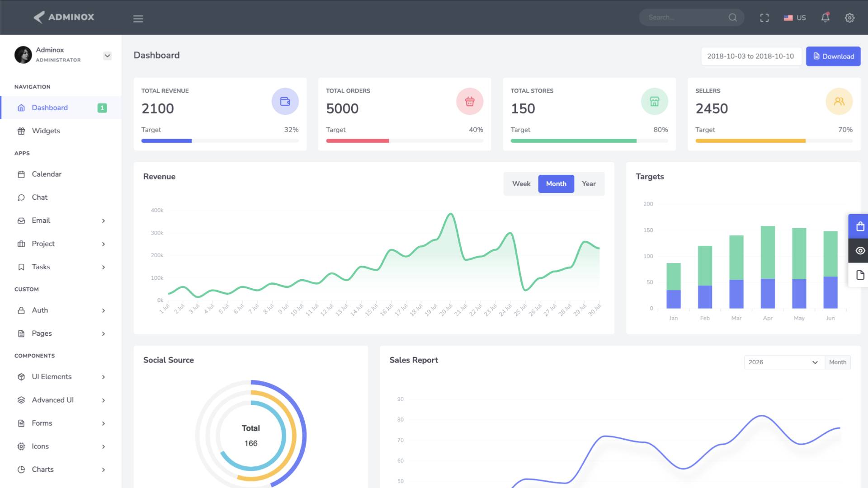This screenshot has width=868, height=488.
Task: Click the Pages document icon
Action: (x=21, y=333)
